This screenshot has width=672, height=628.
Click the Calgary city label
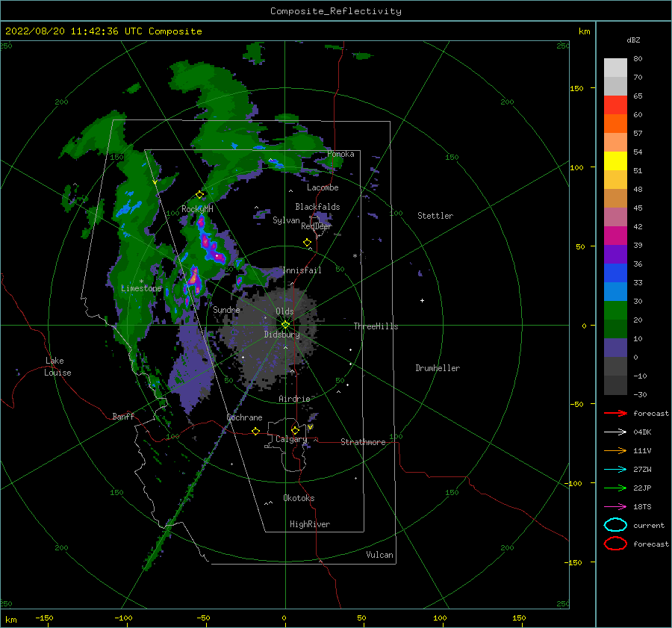point(291,439)
